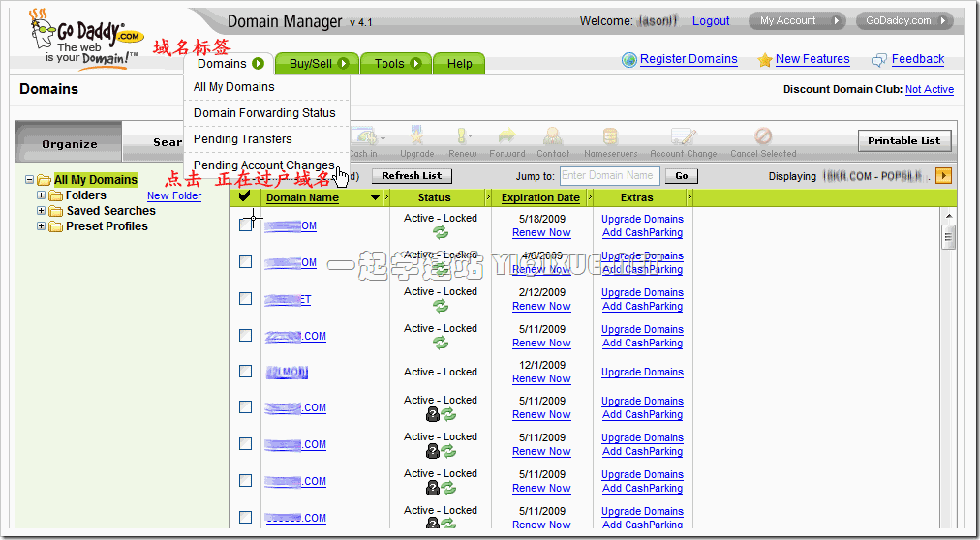Check the domain box in 5/18/2009 row
Viewport: 980px width, 540px height.
[246, 225]
